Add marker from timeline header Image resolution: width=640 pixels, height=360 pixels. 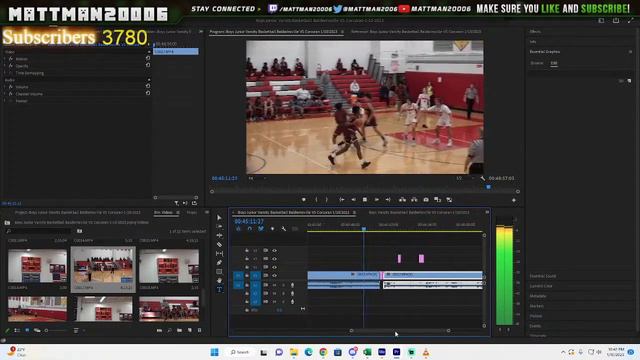pyautogui.click(x=272, y=229)
